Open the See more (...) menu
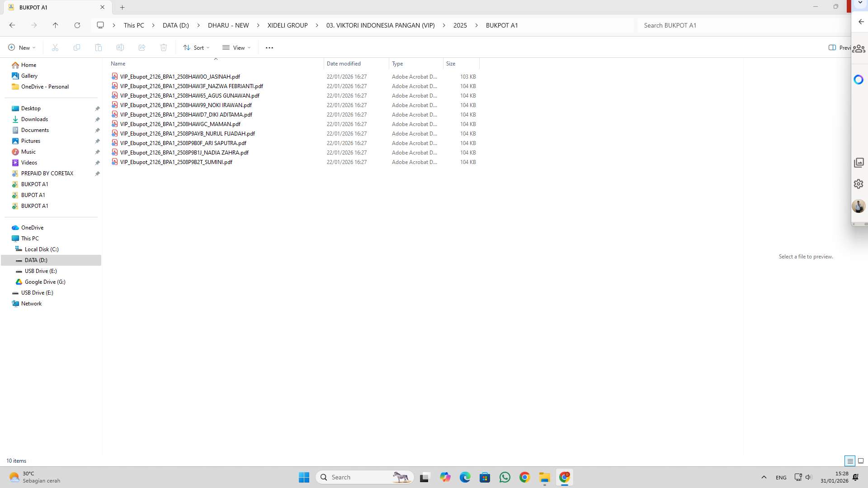 [x=269, y=47]
